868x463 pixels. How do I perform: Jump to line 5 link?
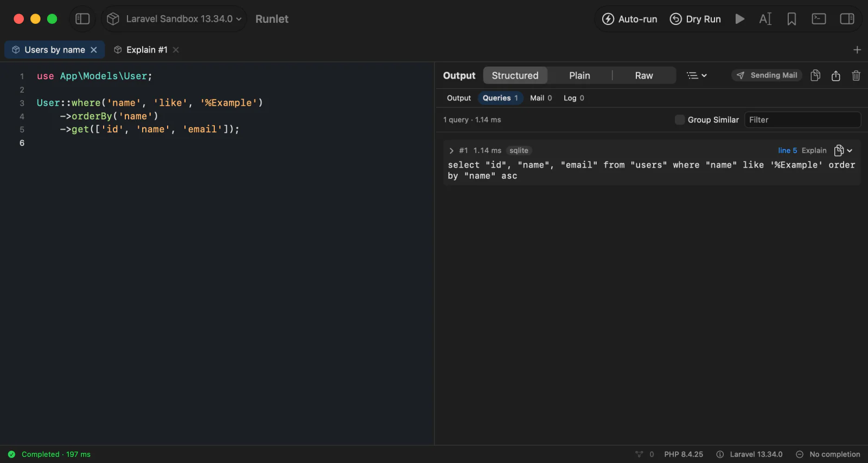[x=788, y=151]
